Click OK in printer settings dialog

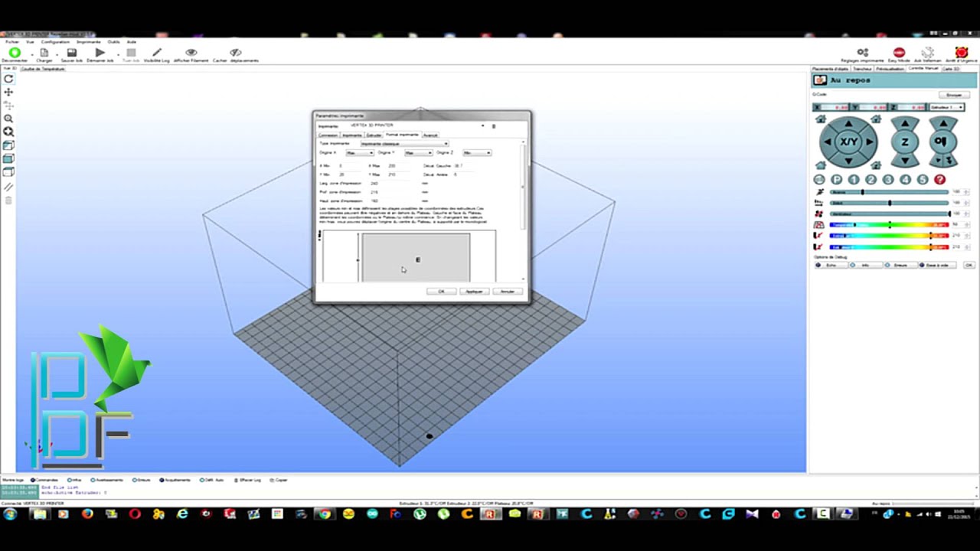pyautogui.click(x=441, y=292)
